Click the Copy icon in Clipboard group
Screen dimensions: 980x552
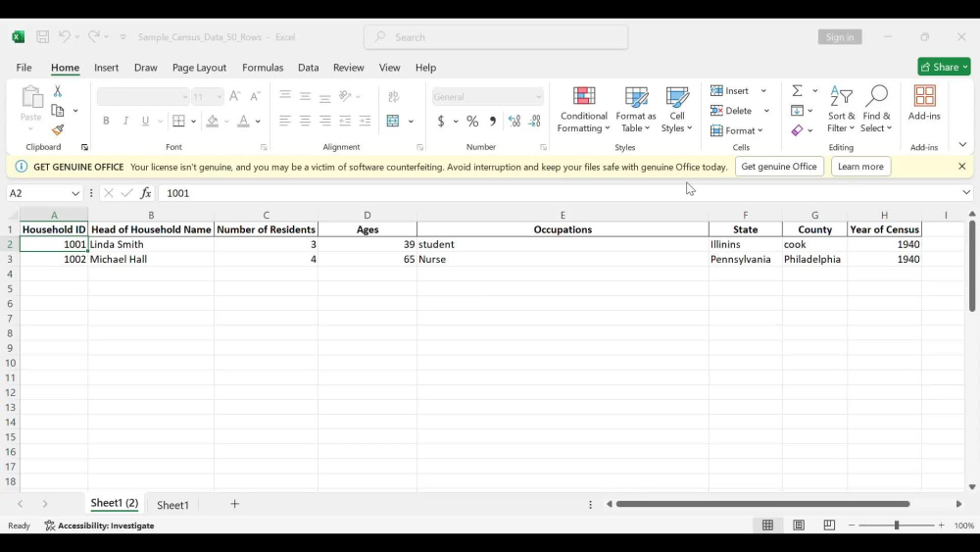tap(58, 111)
